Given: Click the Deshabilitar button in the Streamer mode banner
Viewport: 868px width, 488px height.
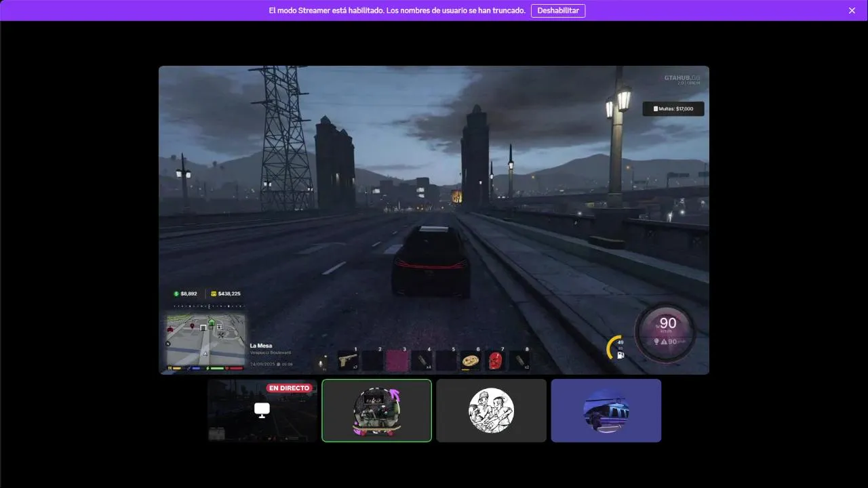Looking at the screenshot, I should 557,11.
